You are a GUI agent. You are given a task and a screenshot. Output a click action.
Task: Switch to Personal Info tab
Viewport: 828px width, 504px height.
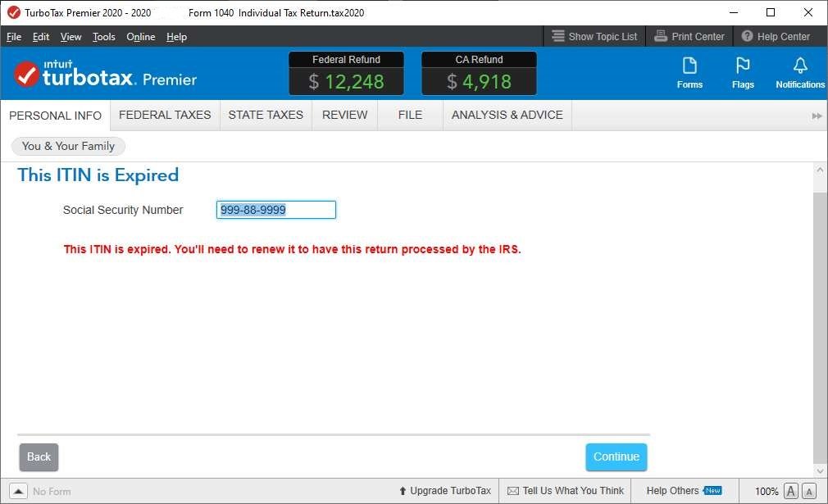tap(55, 116)
